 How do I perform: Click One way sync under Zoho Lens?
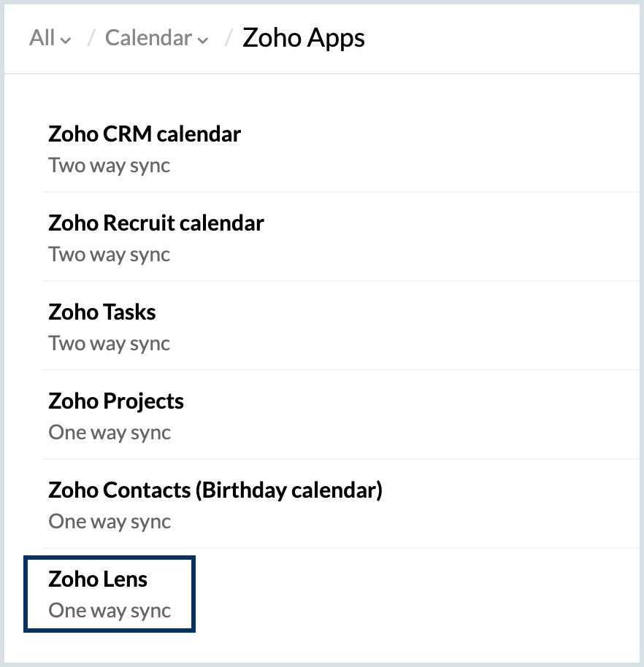coord(110,611)
